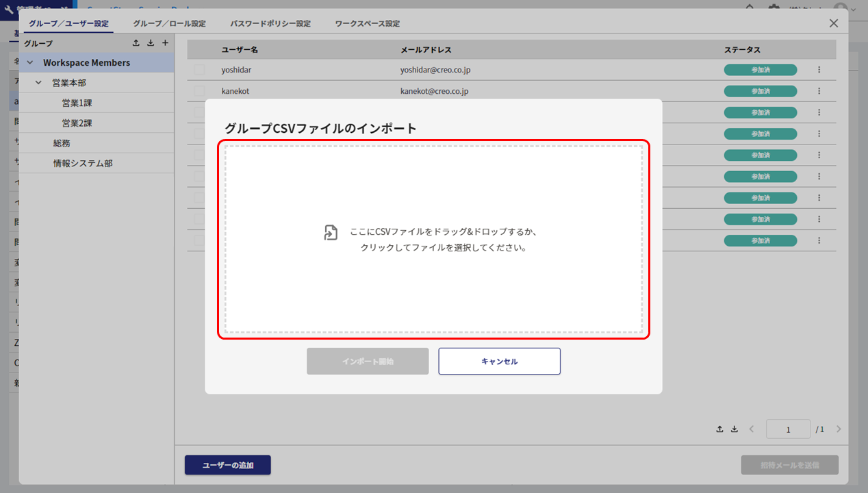
Task: Click the キャンセル button in the import dialog
Action: tap(499, 362)
